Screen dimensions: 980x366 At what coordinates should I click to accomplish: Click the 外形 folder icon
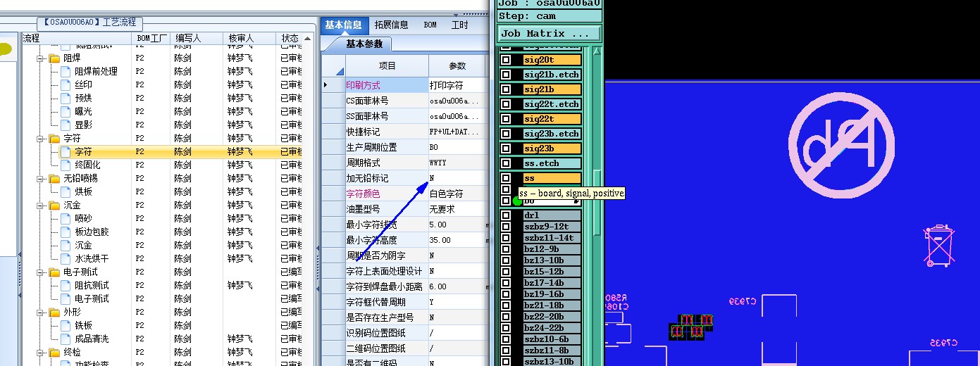[x=55, y=313]
